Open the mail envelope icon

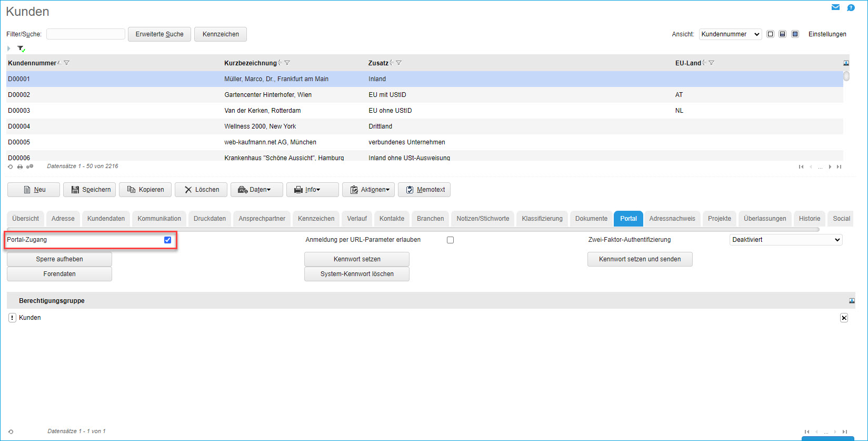coord(835,7)
